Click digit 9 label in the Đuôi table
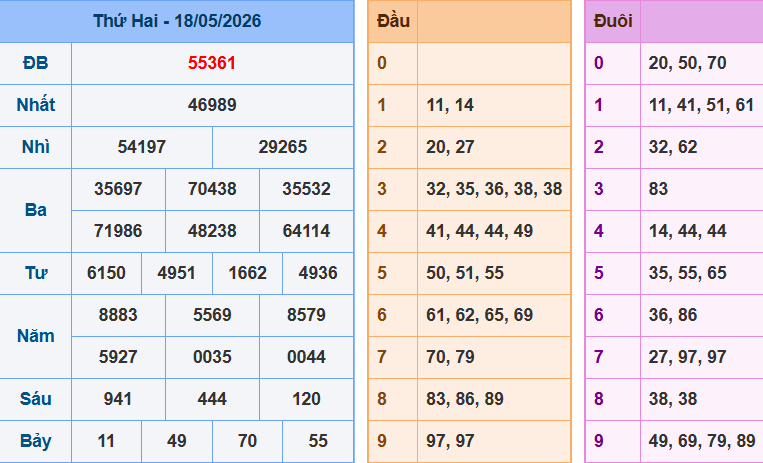763x463 pixels. coord(599,441)
